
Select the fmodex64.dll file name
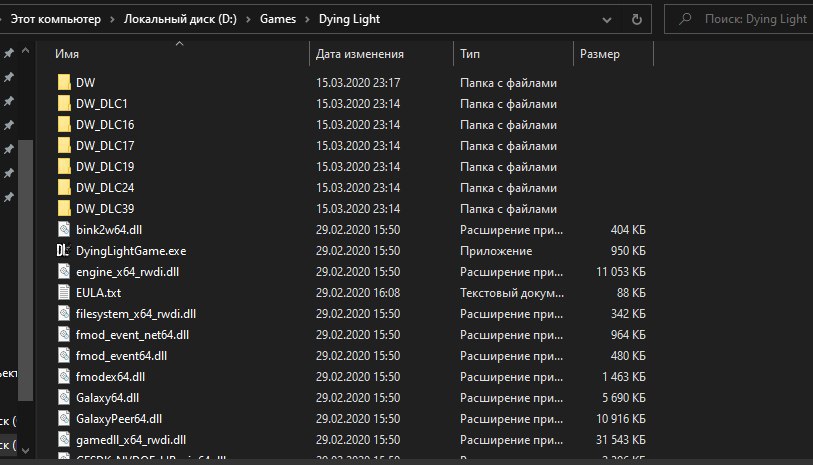110,377
